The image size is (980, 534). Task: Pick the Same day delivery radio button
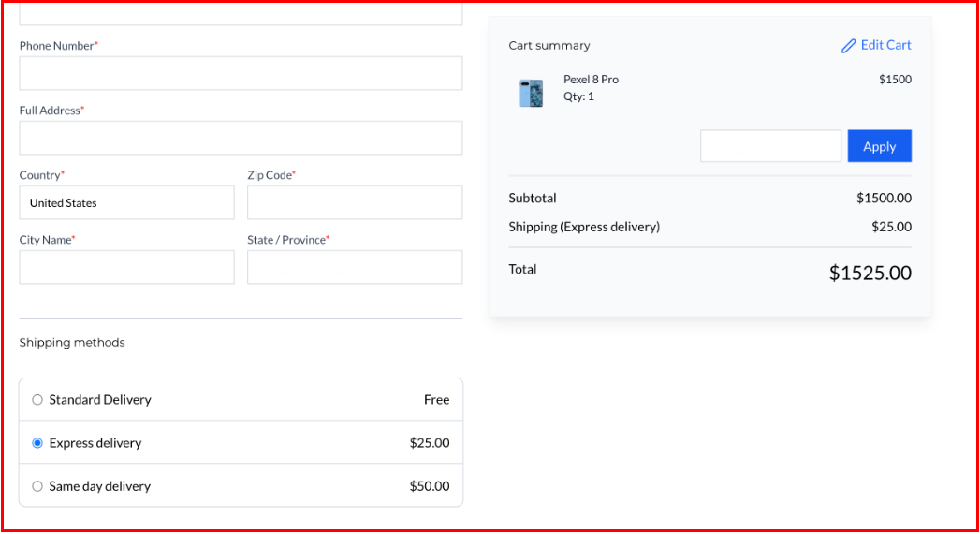tap(37, 486)
